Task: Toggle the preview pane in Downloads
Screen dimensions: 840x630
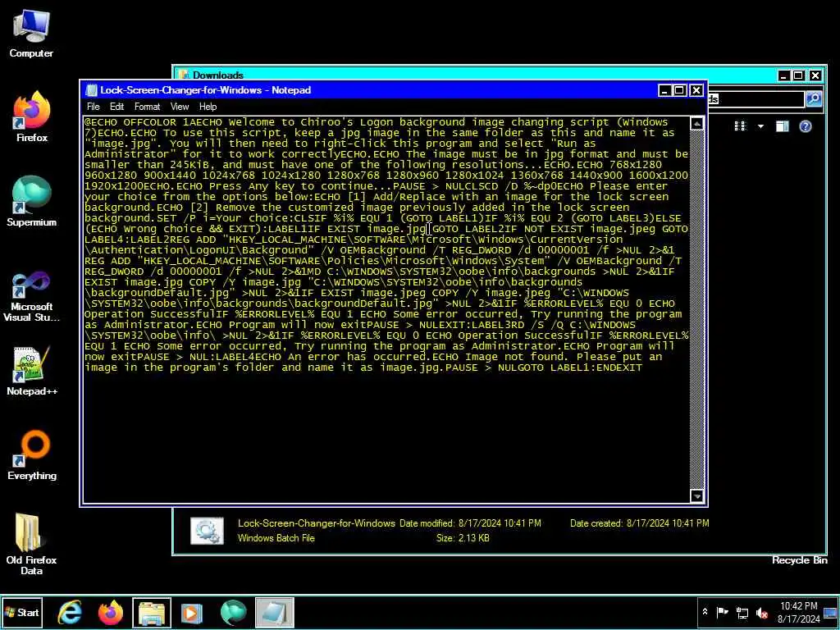Action: (x=782, y=126)
